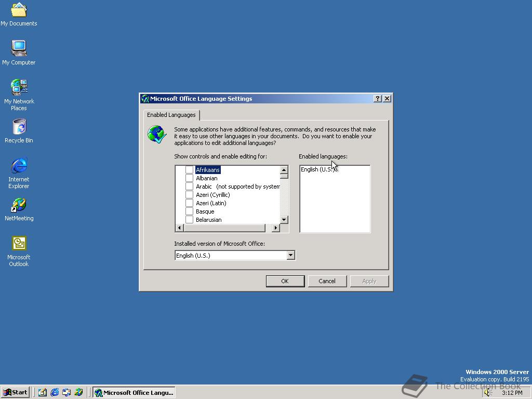The image size is (532, 399).
Task: Select the Enabled Languages tab
Action: pyautogui.click(x=171, y=115)
